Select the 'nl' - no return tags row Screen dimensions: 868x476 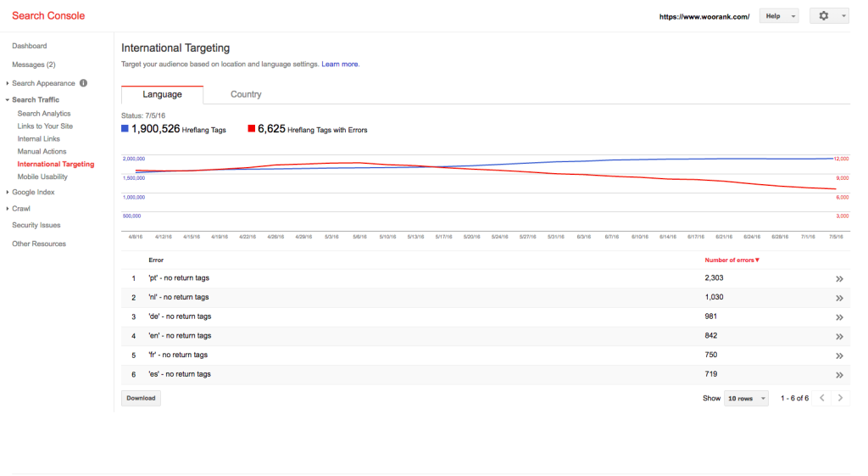click(x=486, y=298)
